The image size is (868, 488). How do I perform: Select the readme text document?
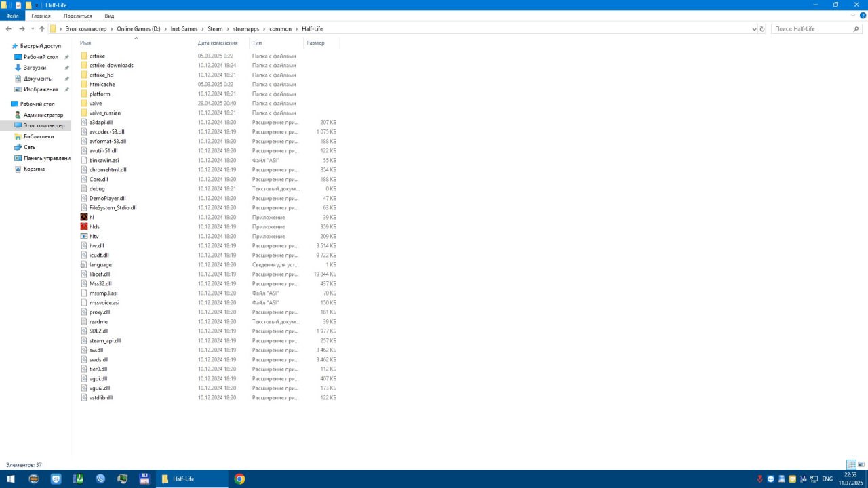(98, 321)
